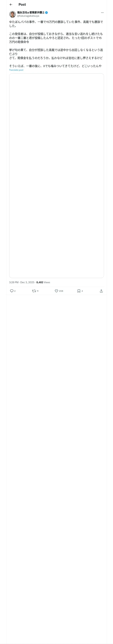
Task: Click the like count of 208
Action: coord(61,291)
